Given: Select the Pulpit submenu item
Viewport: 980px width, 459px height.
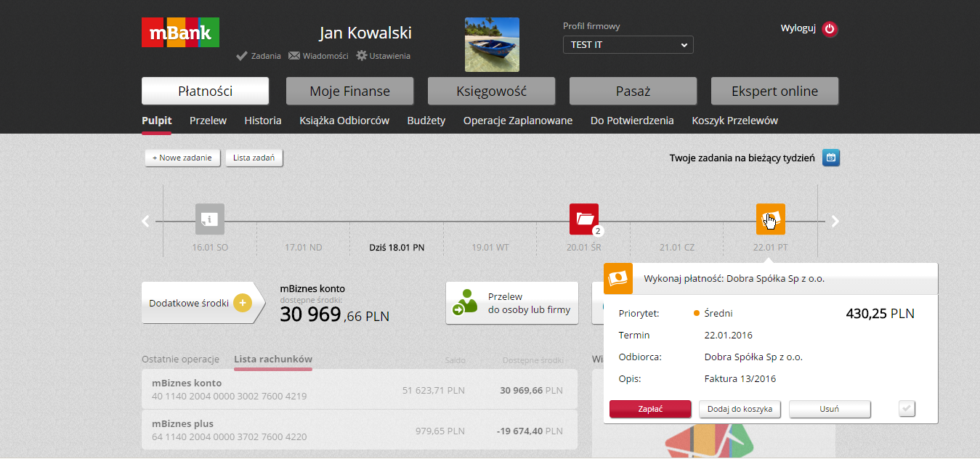Looking at the screenshot, I should pos(157,121).
